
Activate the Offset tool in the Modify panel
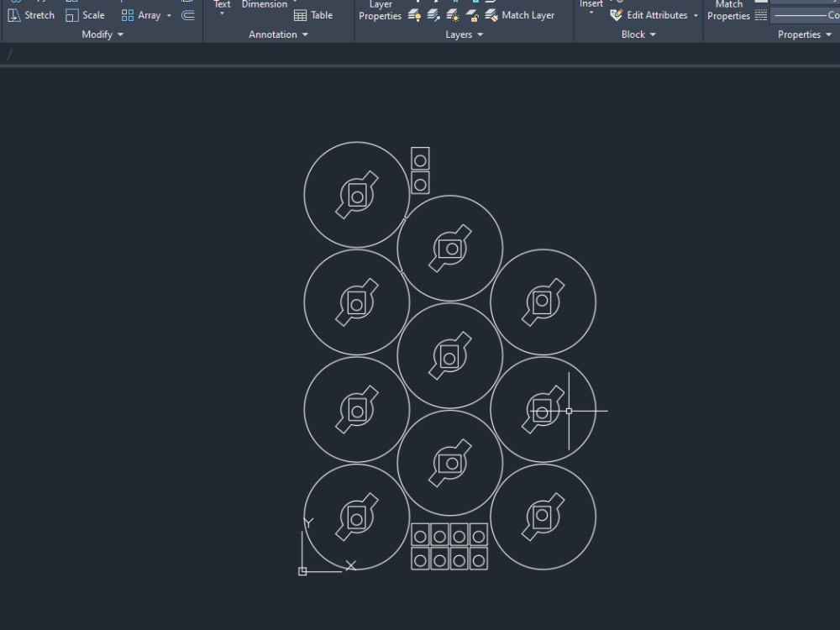pos(187,14)
